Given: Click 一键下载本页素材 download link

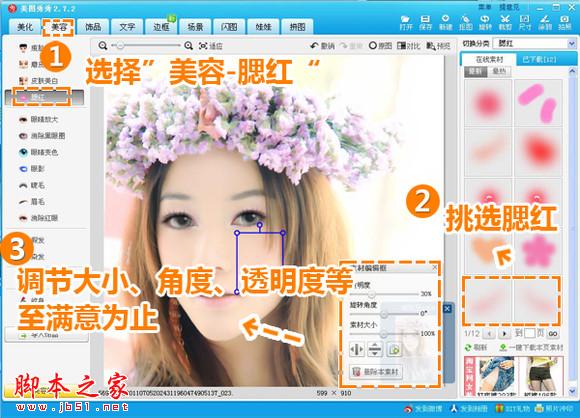Looking at the screenshot, I should pyautogui.click(x=532, y=348).
